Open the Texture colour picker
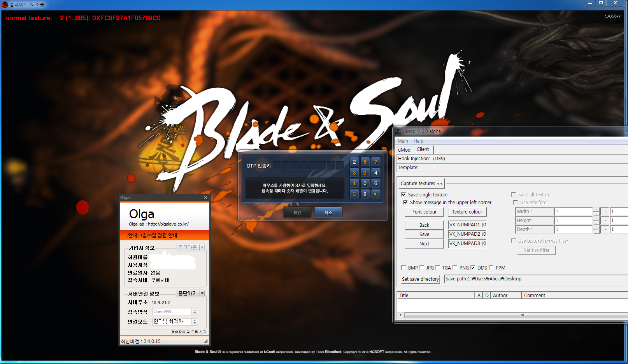Screen dimensions: 628x364 tap(467, 212)
